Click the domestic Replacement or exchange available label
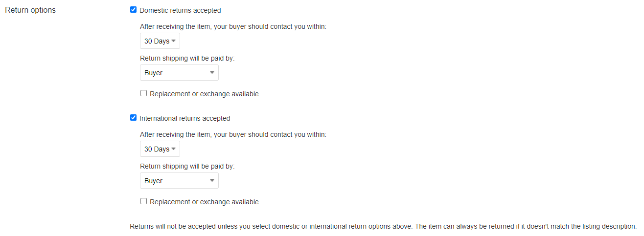The width and height of the screenshot is (644, 236). click(x=204, y=94)
